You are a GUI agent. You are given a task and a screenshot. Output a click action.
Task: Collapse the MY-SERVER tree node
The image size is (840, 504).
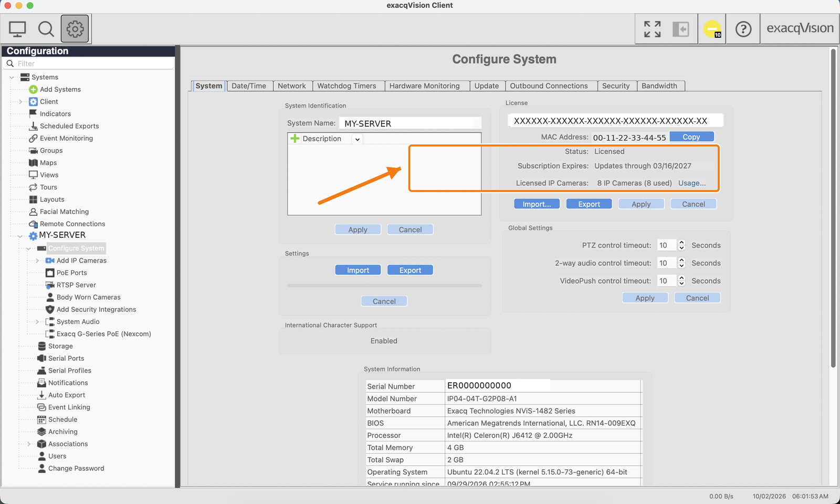click(x=20, y=236)
